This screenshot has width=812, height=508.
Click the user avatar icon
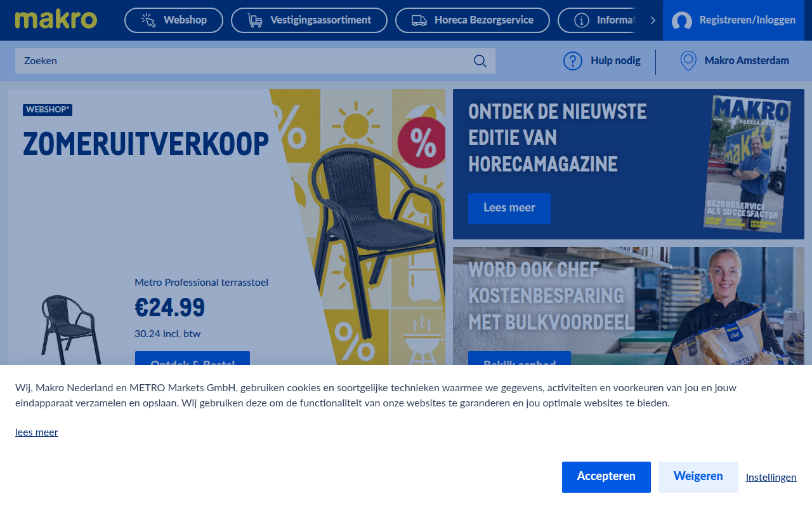(682, 21)
